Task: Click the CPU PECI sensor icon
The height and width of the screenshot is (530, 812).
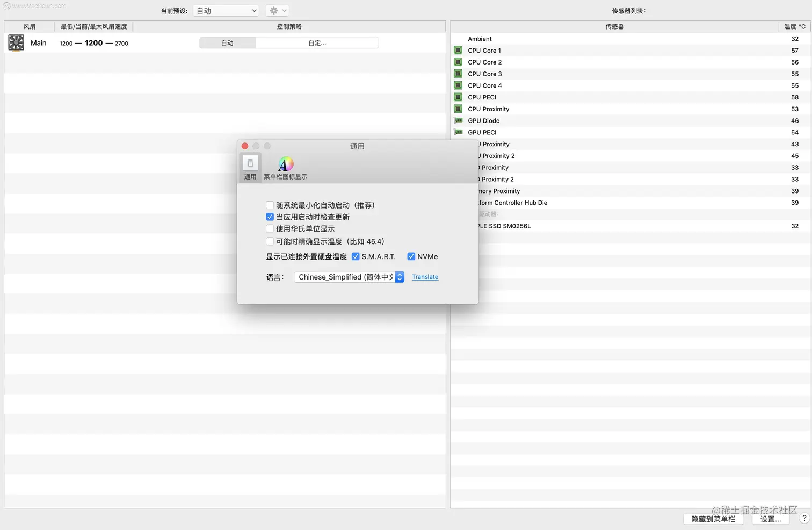Action: (458, 97)
